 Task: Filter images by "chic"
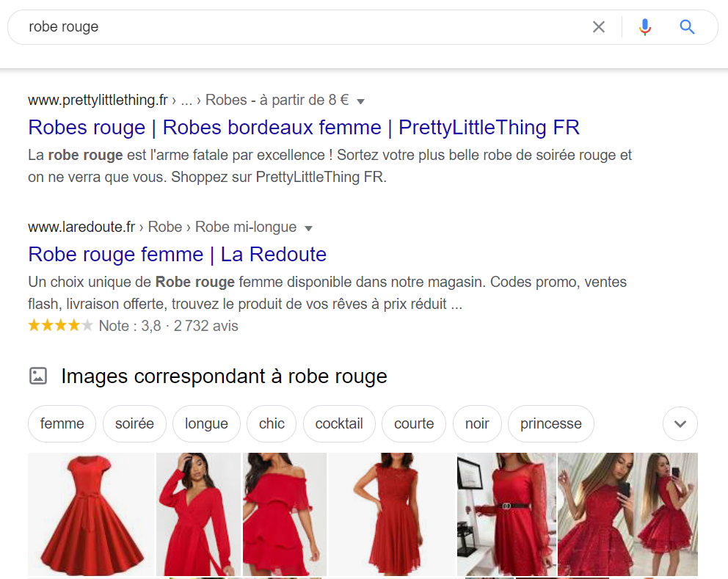click(272, 423)
